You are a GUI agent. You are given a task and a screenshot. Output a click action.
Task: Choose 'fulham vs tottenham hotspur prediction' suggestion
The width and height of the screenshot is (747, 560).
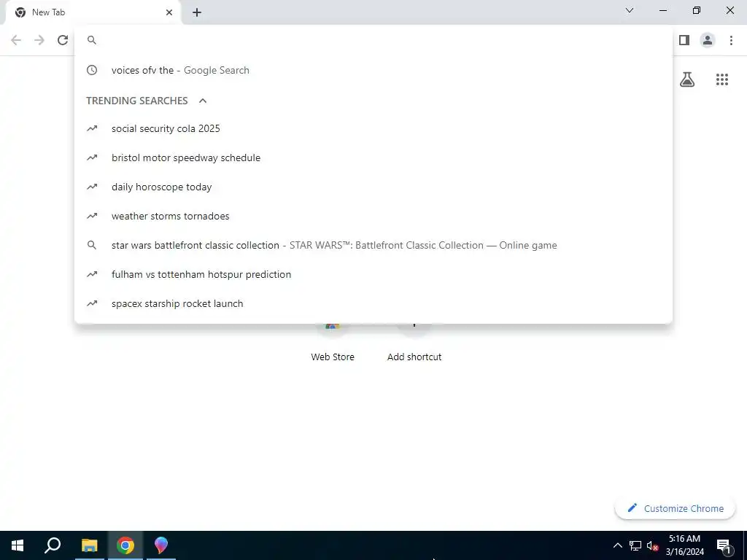tap(373, 274)
